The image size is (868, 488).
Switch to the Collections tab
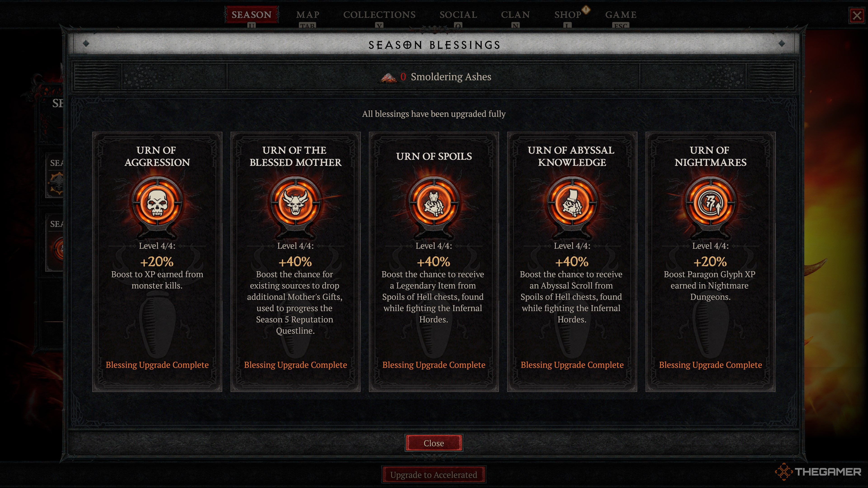coord(380,14)
